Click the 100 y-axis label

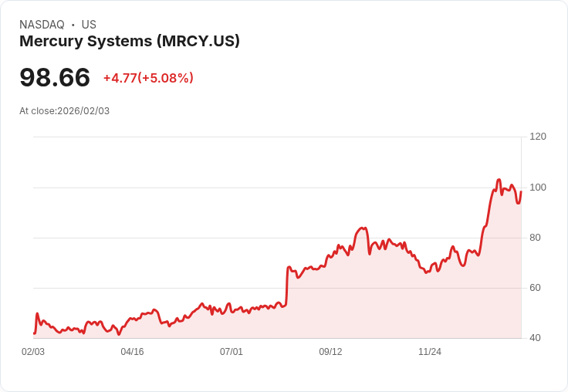click(x=538, y=188)
